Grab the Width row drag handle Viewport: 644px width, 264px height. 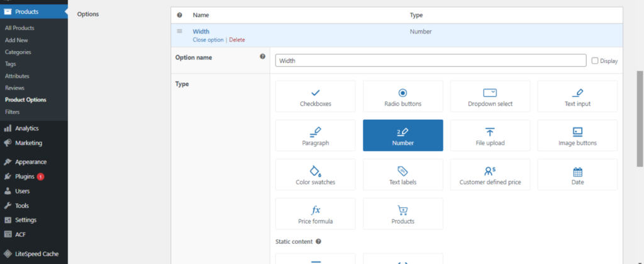coord(180,31)
